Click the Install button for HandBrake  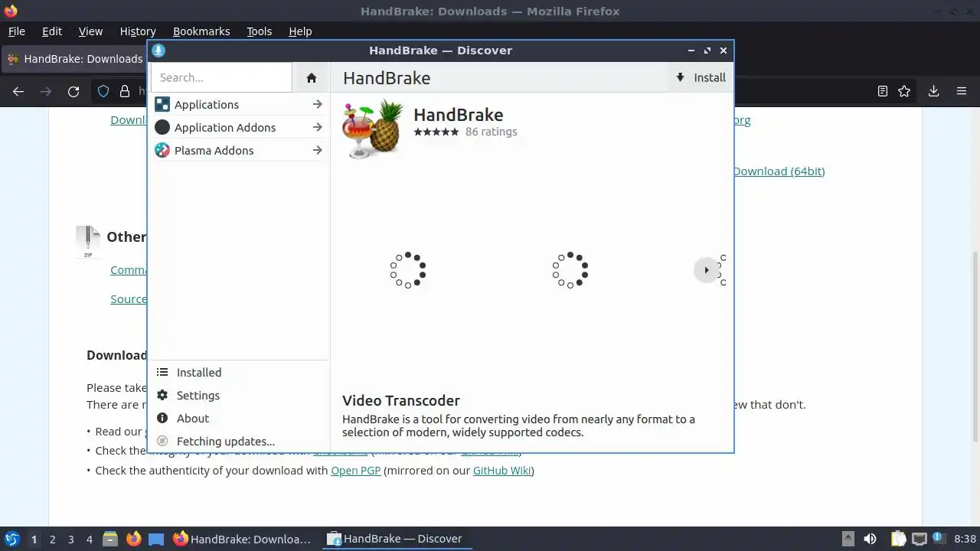(x=701, y=77)
